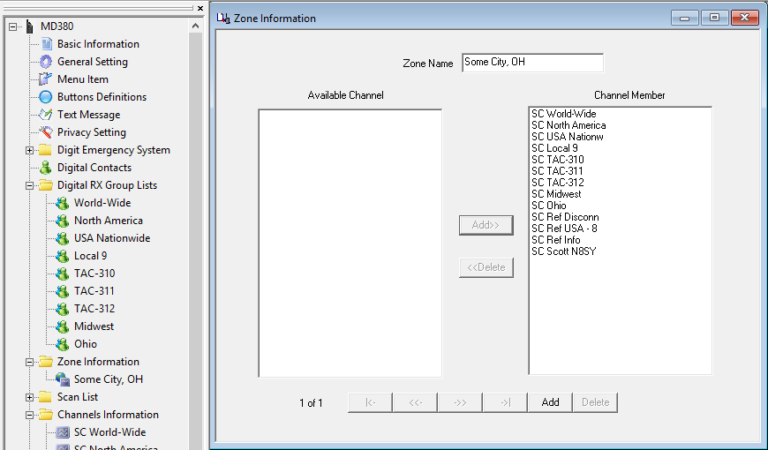
Task: Click the TAC-310 group list icon
Action: (62, 274)
